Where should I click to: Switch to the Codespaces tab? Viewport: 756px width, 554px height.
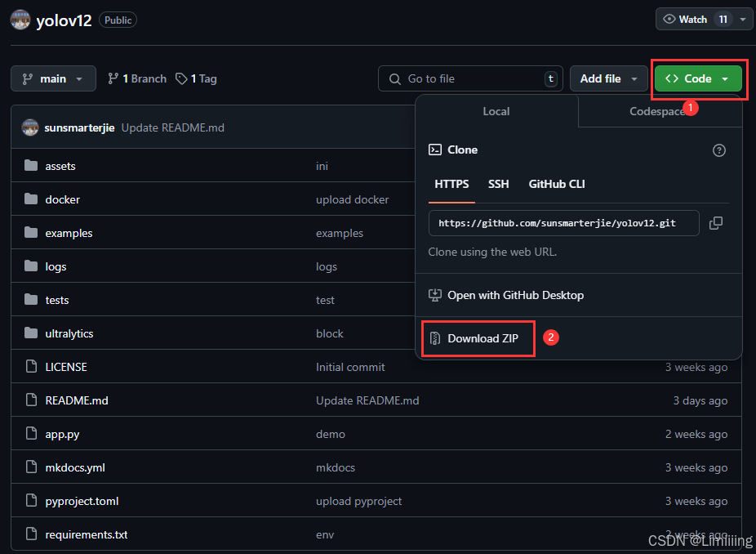(660, 111)
